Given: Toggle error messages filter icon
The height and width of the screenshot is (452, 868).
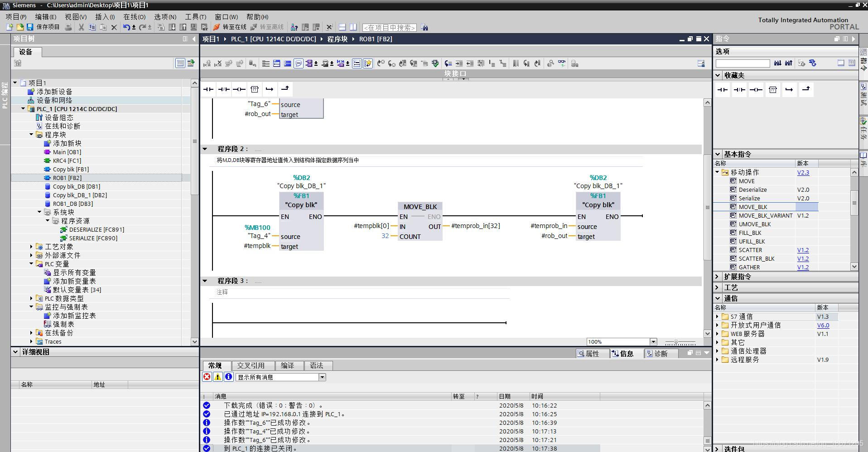Looking at the screenshot, I should coord(207,377).
